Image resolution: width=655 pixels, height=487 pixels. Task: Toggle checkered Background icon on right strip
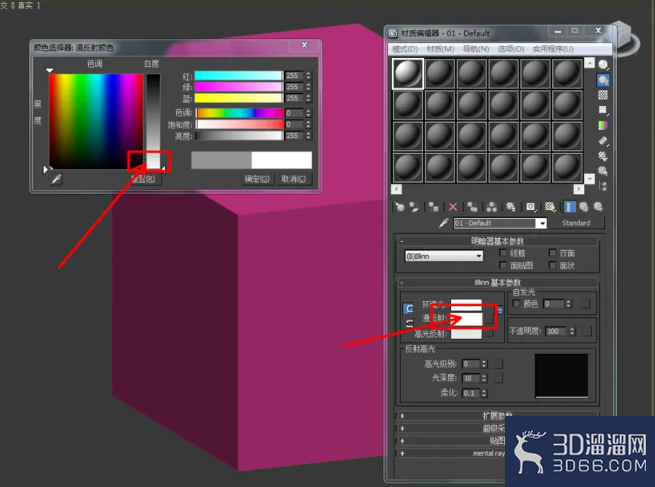pyautogui.click(x=603, y=95)
